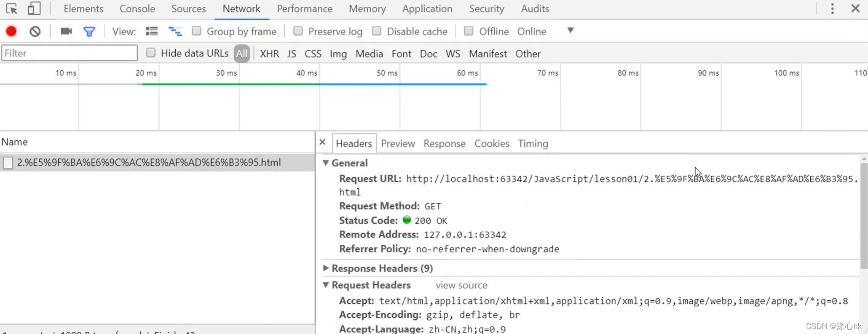Open the Timing tab in request details
The image size is (868, 334).
(533, 144)
